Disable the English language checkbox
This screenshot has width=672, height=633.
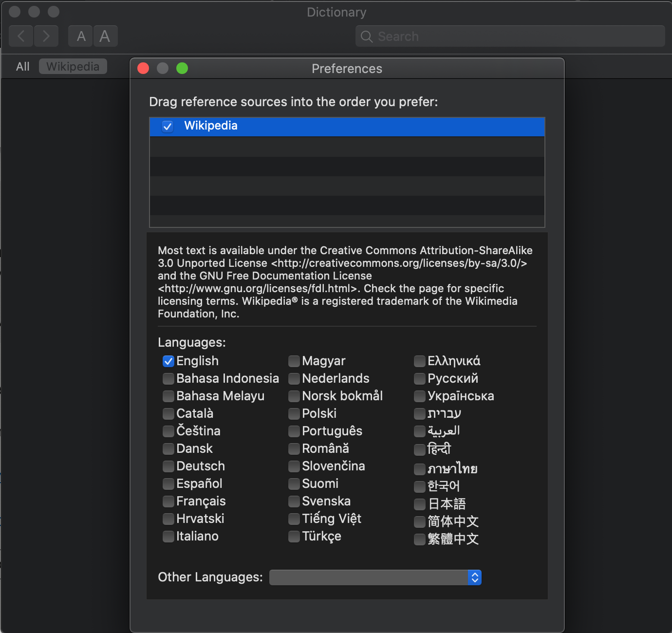tap(168, 361)
